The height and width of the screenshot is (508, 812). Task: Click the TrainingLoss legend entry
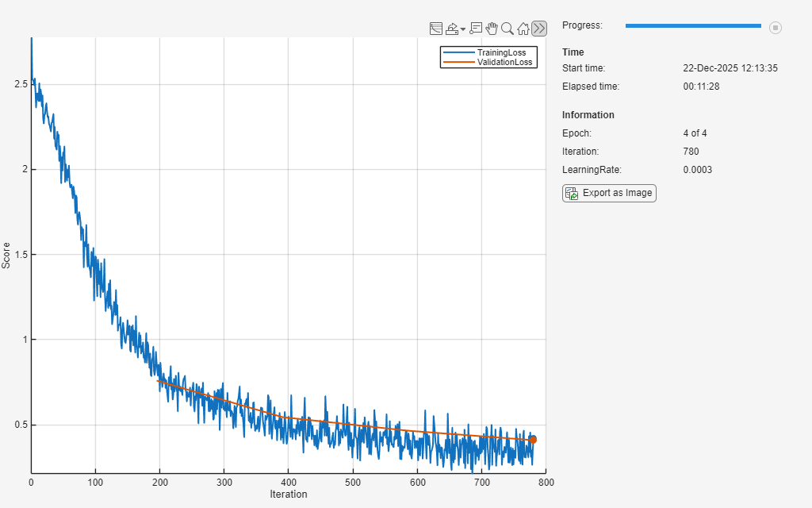pos(498,52)
